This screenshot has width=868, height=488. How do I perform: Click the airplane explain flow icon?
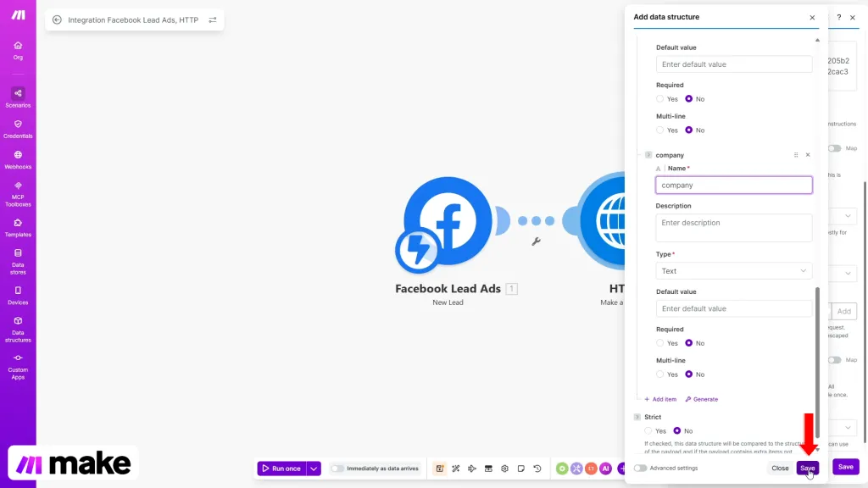472,469
